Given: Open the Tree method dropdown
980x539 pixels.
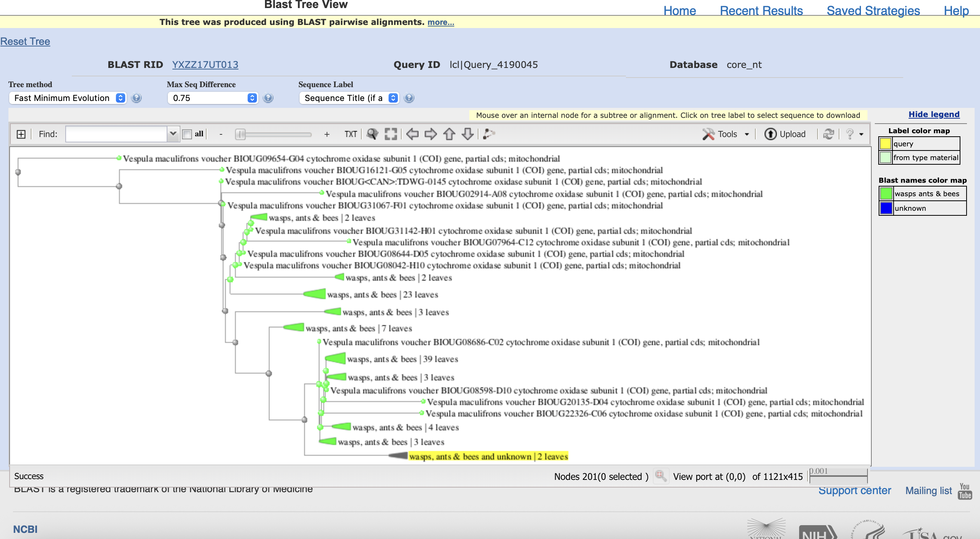Looking at the screenshot, I should (x=68, y=98).
